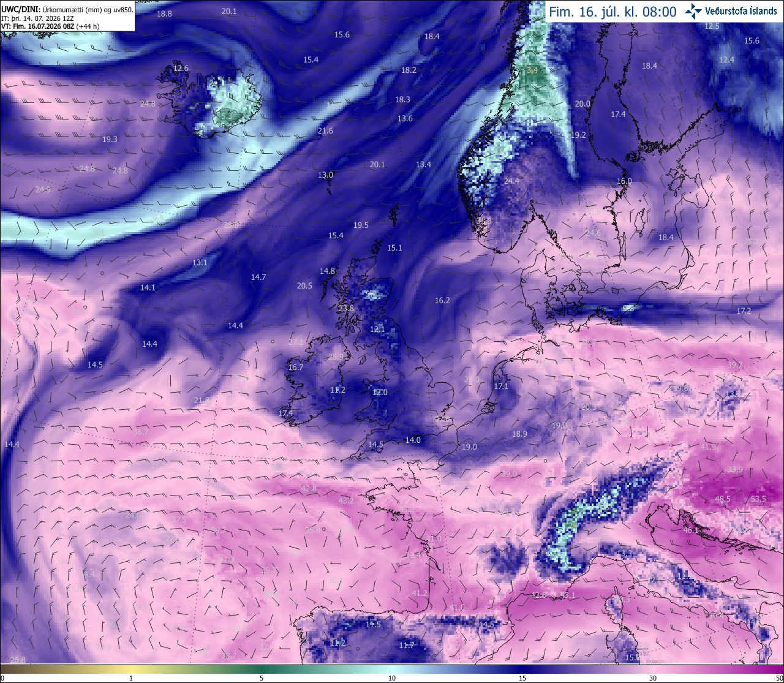Pick the yellow color at scale mark 1
Image resolution: width=784 pixels, height=683 pixels.
131,669
